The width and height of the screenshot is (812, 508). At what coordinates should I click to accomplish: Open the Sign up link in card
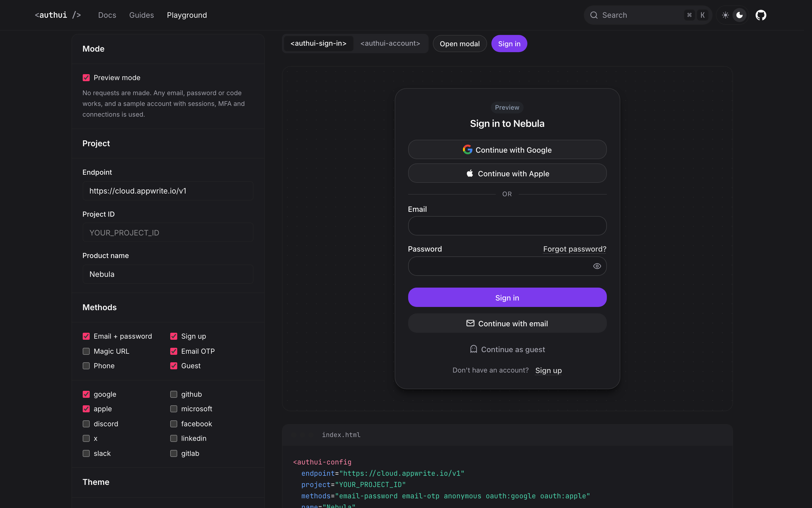pyautogui.click(x=548, y=370)
